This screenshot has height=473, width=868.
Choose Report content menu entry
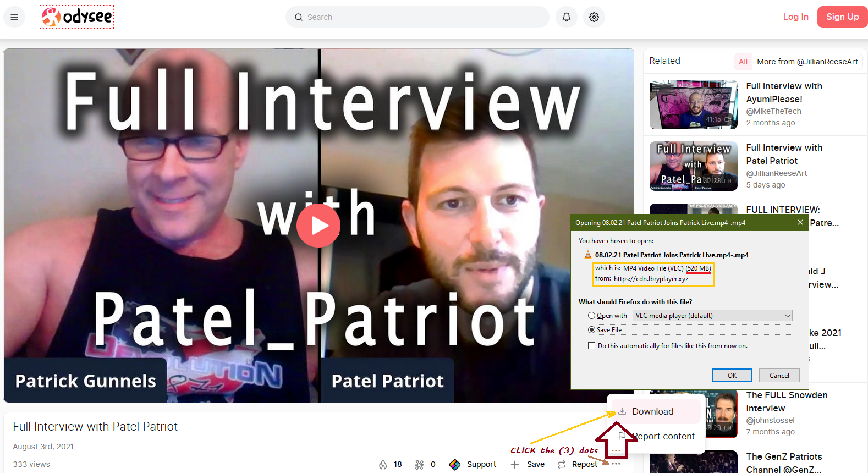click(656, 436)
